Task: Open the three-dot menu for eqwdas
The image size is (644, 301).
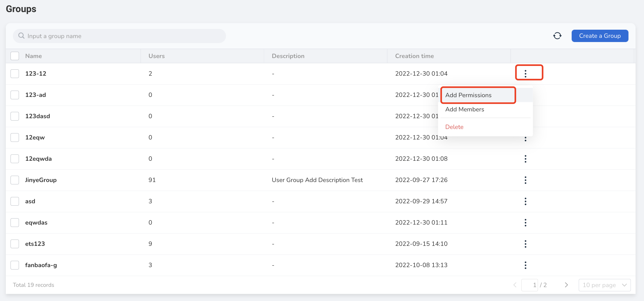Action: point(525,222)
